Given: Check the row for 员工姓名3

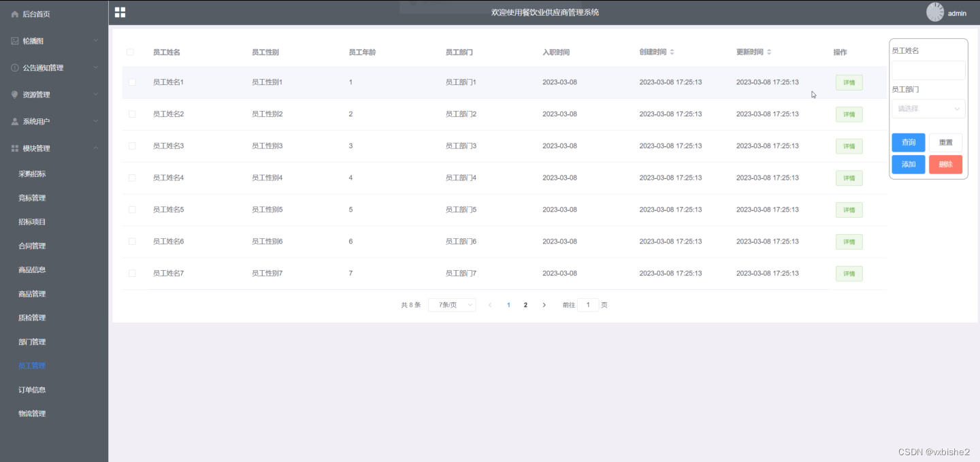Looking at the screenshot, I should coord(132,146).
